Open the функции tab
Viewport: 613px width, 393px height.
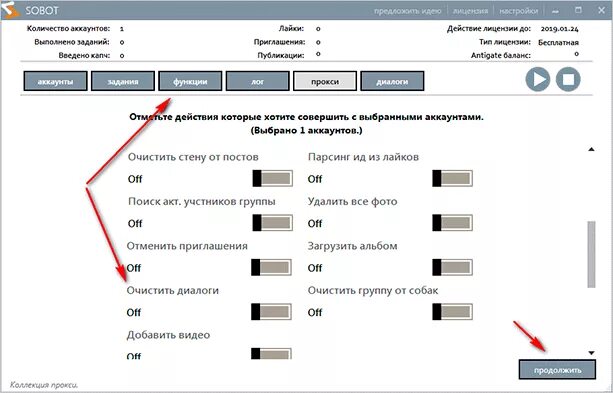click(x=190, y=81)
